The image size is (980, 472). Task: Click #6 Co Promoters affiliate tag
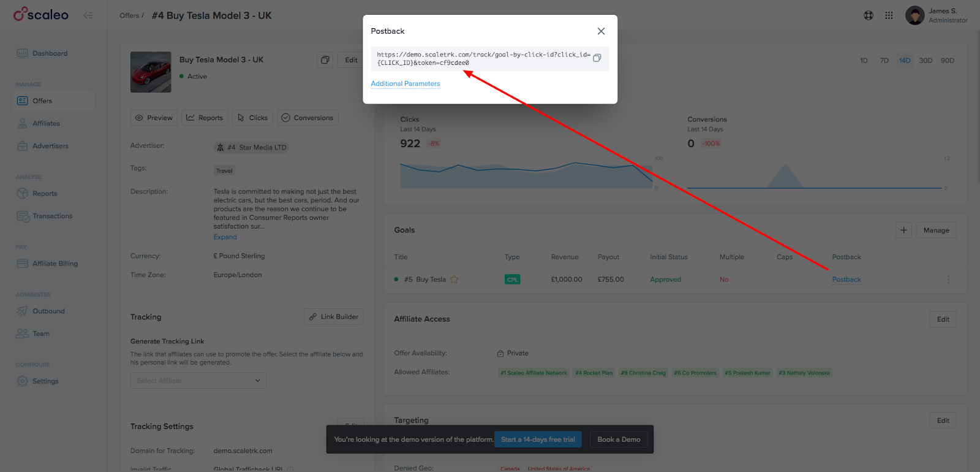(695, 373)
